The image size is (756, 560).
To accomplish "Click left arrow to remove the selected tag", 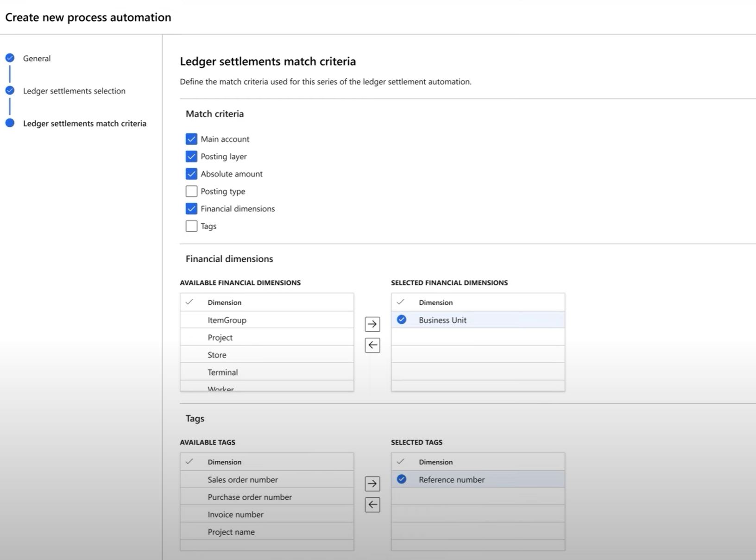I will coord(372,505).
